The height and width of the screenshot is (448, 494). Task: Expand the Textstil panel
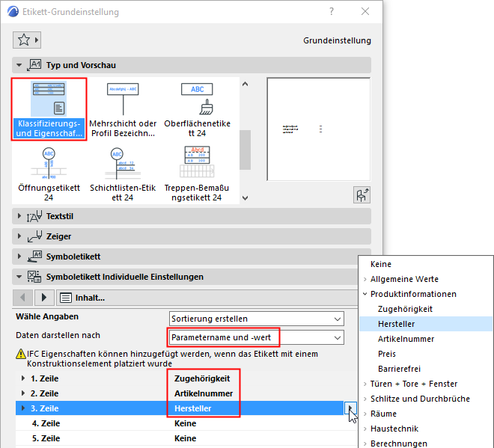pos(19,216)
